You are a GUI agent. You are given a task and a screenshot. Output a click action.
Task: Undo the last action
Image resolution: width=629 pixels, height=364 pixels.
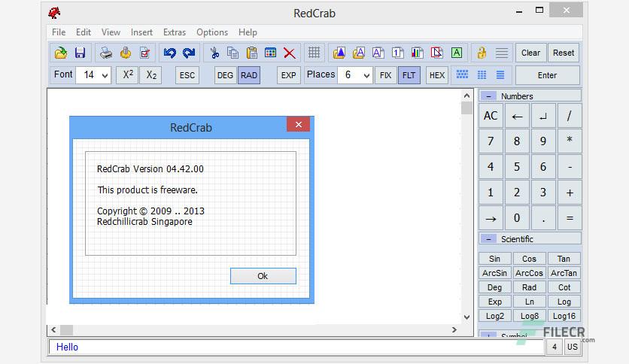tap(170, 53)
